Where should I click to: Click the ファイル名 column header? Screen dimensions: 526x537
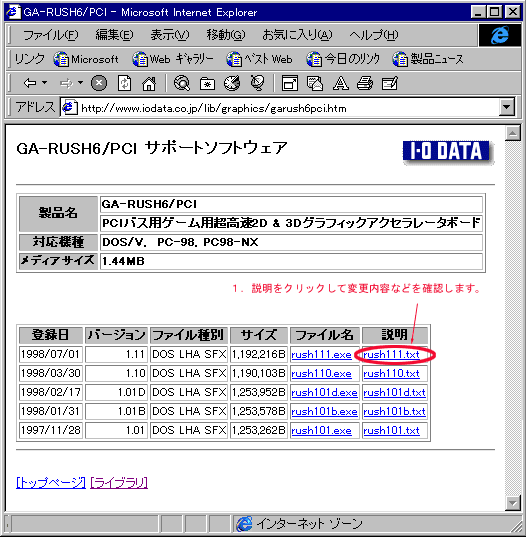coord(325,335)
